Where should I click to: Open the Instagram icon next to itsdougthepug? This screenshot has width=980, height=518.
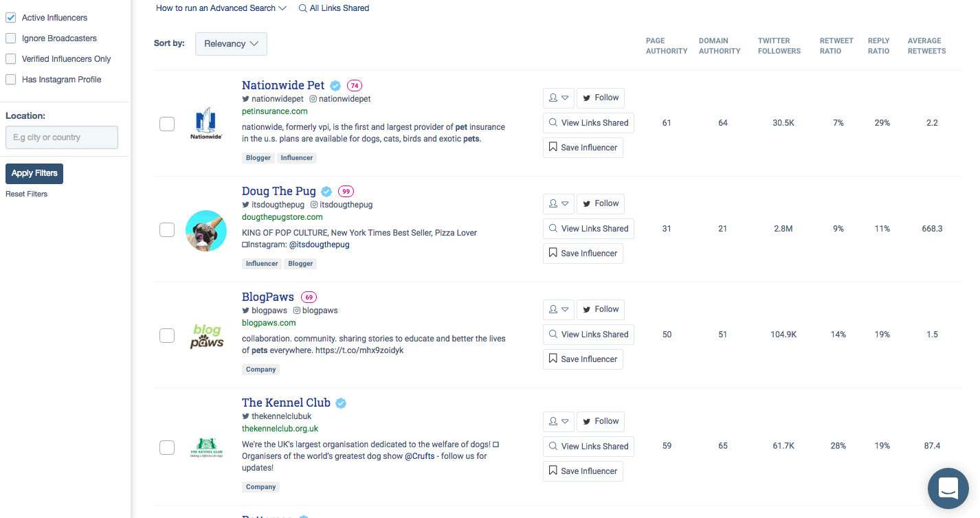[x=313, y=204]
